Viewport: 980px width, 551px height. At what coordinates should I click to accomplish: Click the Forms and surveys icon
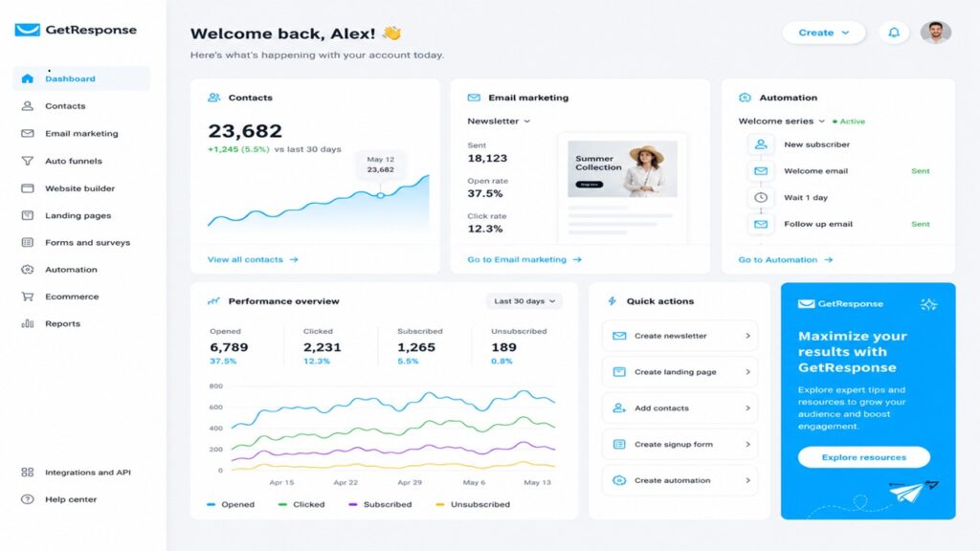[x=27, y=242]
